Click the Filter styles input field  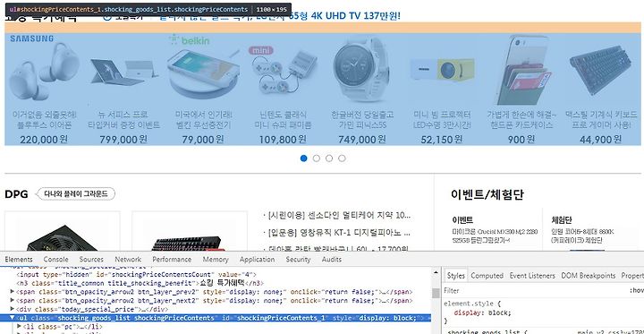tap(534, 290)
